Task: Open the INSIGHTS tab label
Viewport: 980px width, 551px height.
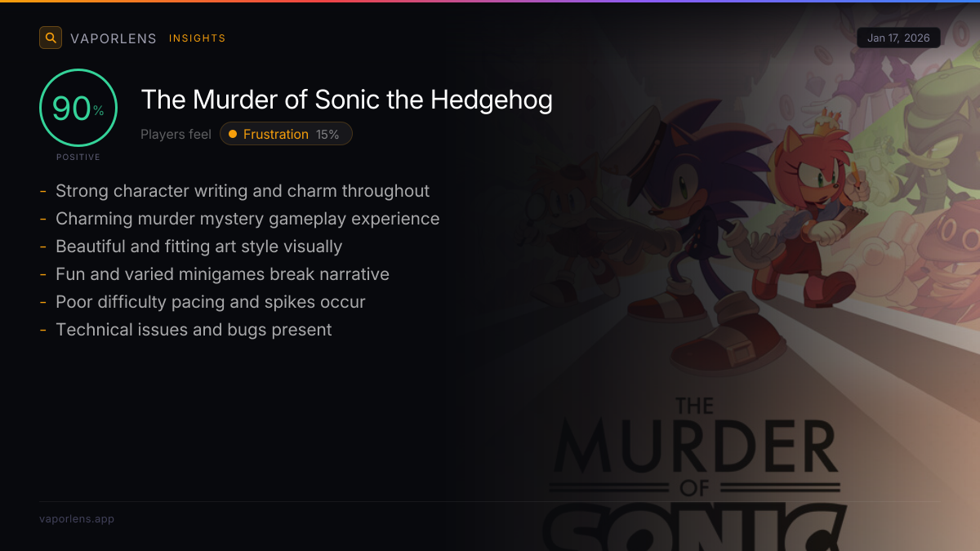Action: 197,38
